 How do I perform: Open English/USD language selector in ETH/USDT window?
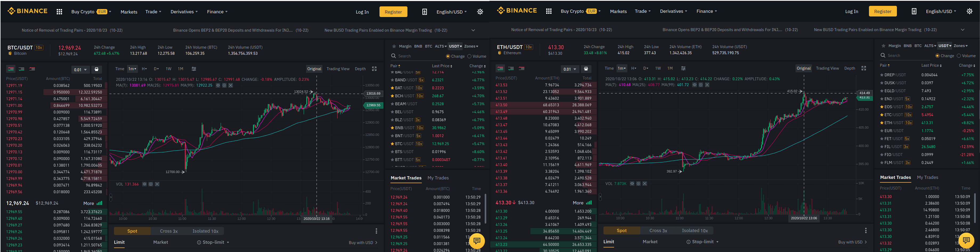click(x=941, y=11)
